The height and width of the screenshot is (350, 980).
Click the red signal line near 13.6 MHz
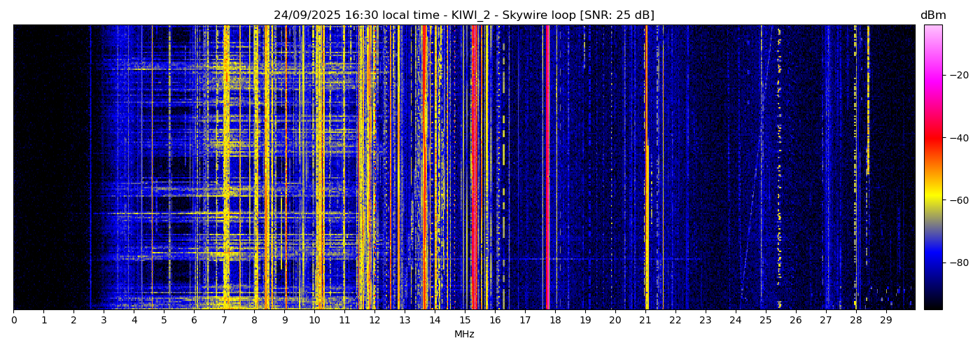pos(423,168)
